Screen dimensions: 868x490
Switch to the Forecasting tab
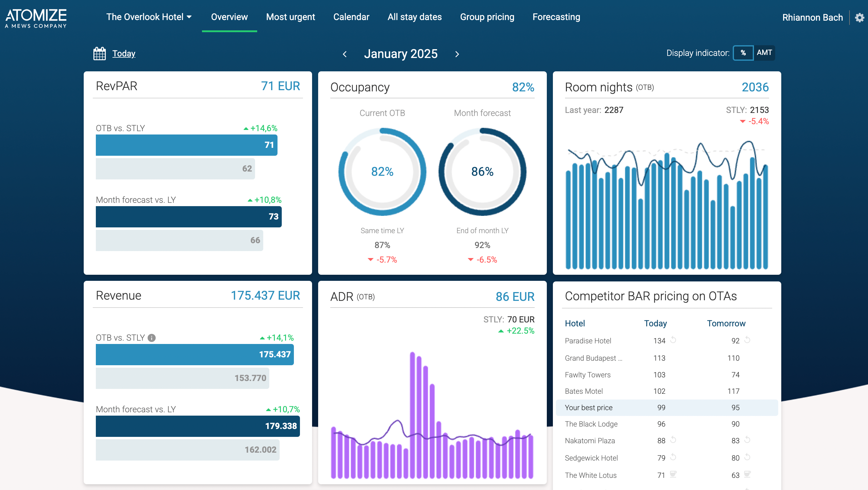(556, 17)
